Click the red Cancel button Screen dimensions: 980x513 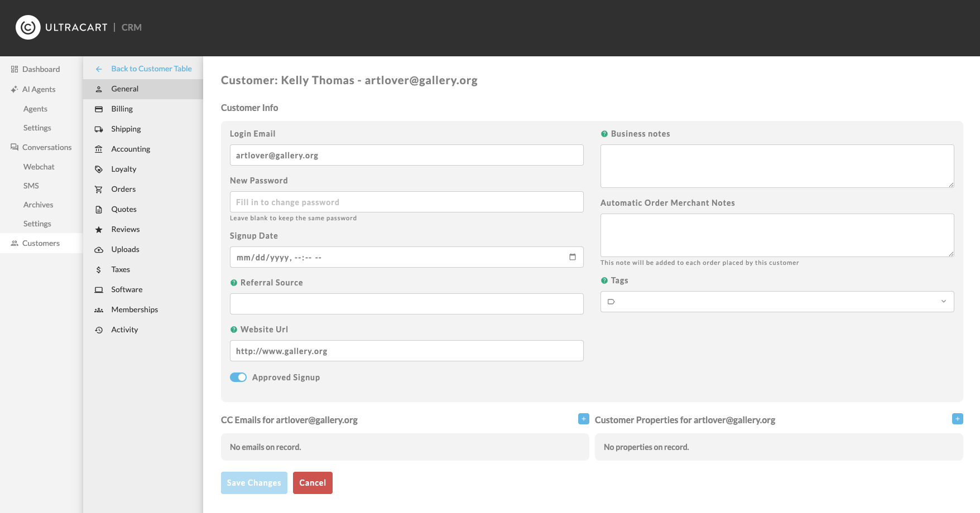pyautogui.click(x=313, y=483)
